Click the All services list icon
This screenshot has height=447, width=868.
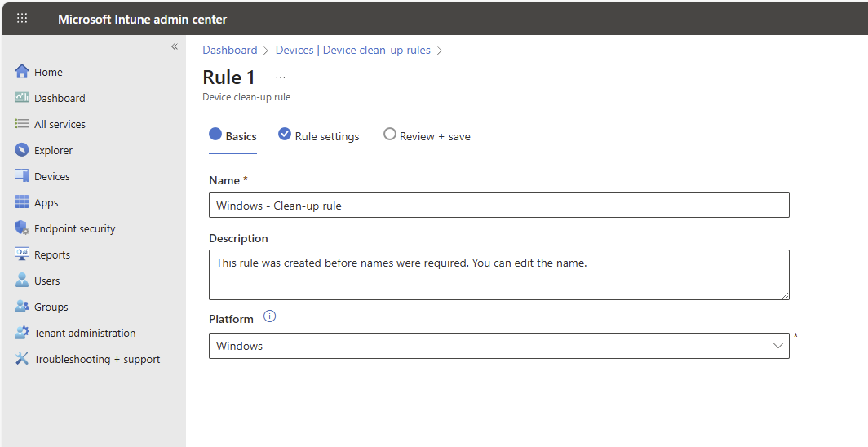(x=21, y=123)
